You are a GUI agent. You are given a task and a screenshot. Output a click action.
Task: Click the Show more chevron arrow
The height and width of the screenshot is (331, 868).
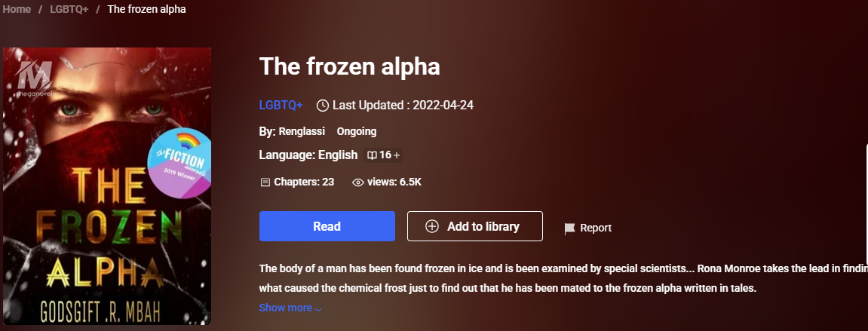point(318,309)
